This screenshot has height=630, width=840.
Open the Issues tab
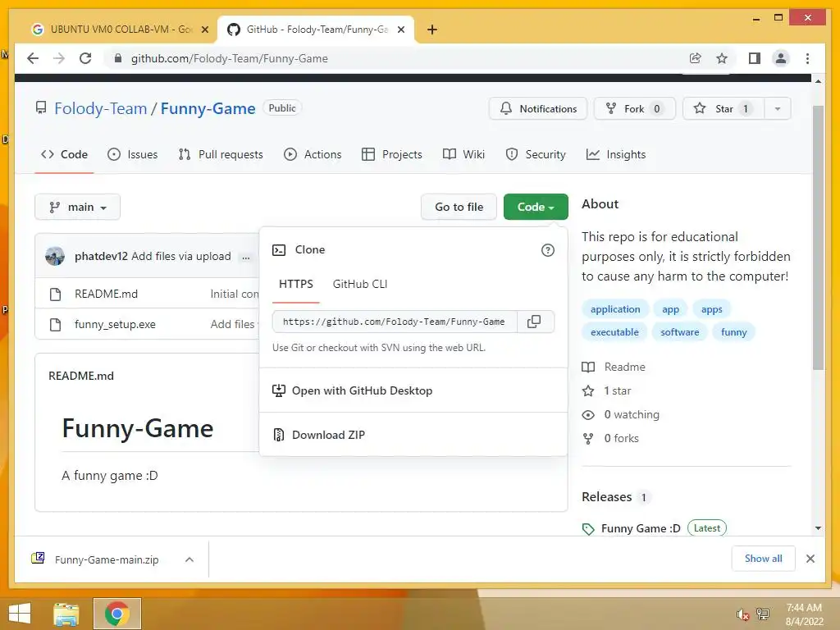click(x=132, y=154)
